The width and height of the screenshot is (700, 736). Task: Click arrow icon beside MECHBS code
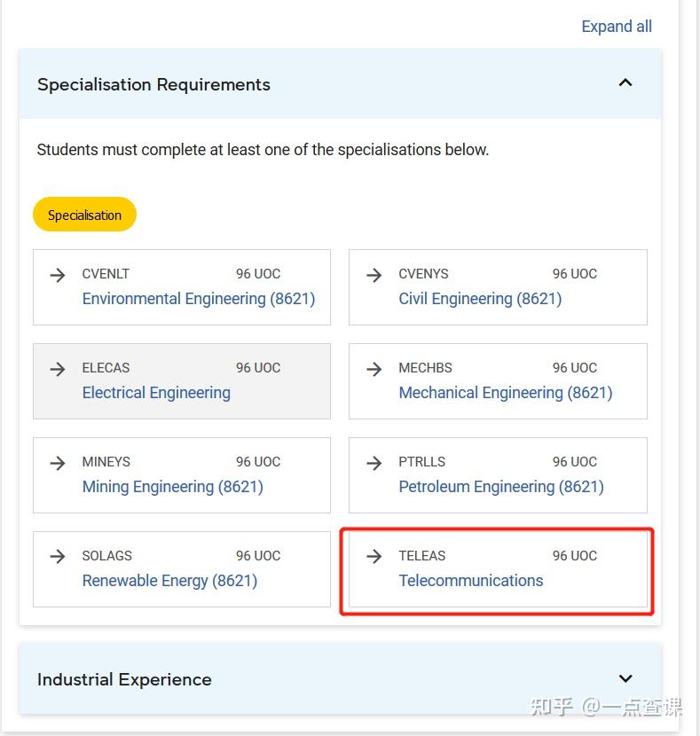[x=374, y=369]
